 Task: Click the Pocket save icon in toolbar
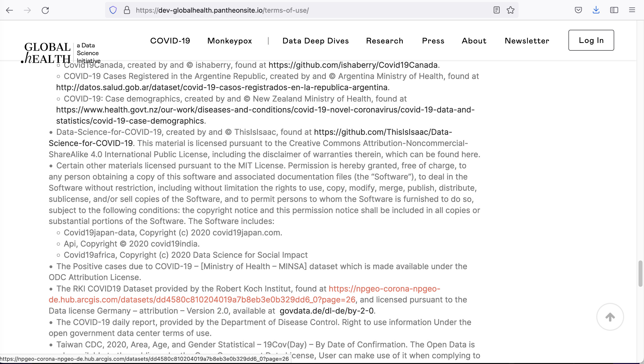(579, 10)
